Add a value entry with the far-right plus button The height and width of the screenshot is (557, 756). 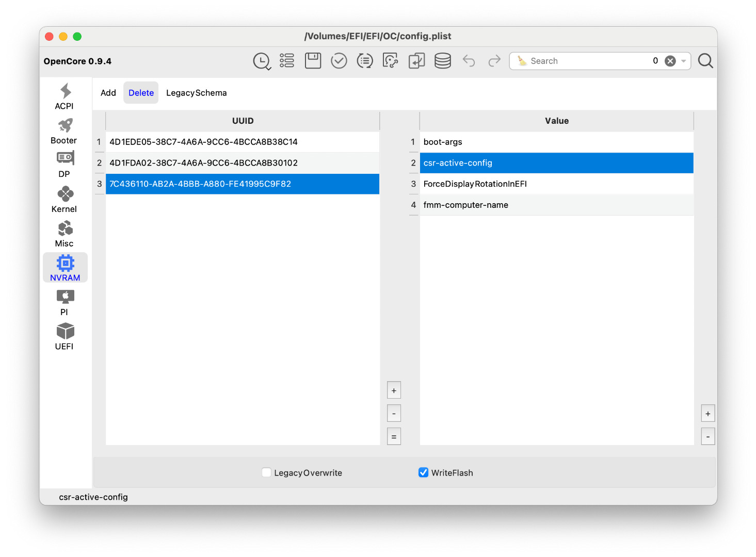[708, 414]
